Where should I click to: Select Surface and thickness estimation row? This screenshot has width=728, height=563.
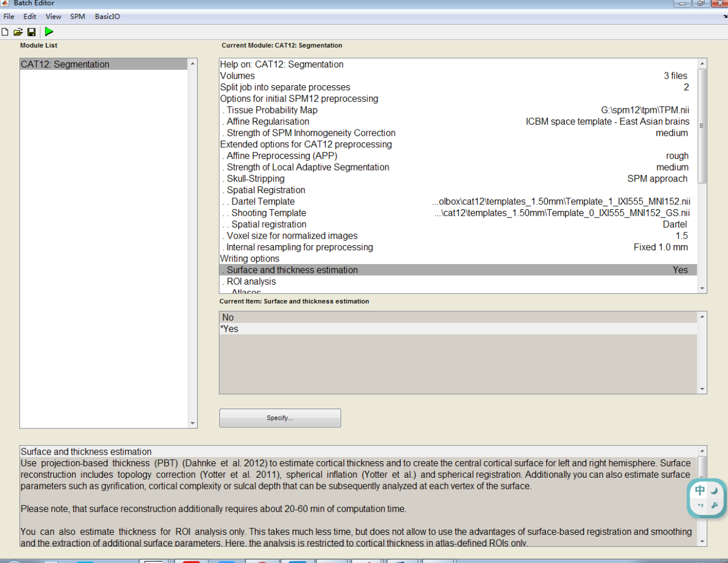pos(458,270)
